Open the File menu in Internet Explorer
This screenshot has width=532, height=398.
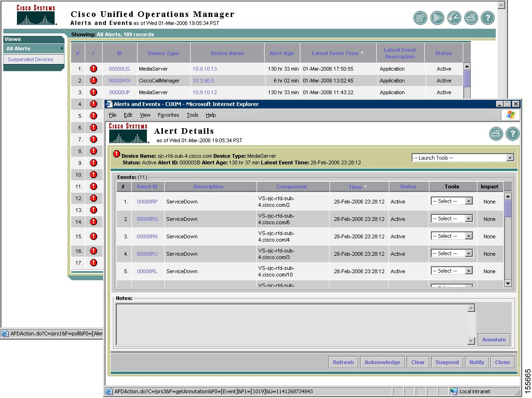point(113,115)
